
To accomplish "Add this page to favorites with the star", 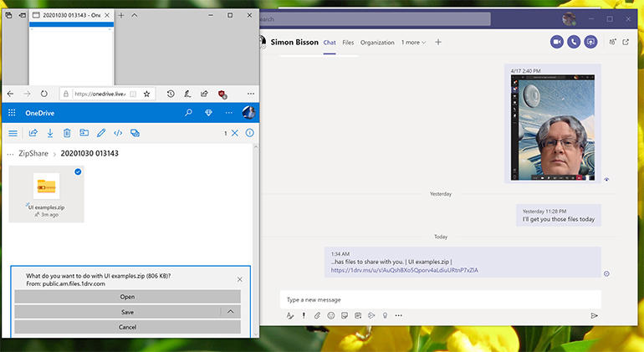I will 146,94.
